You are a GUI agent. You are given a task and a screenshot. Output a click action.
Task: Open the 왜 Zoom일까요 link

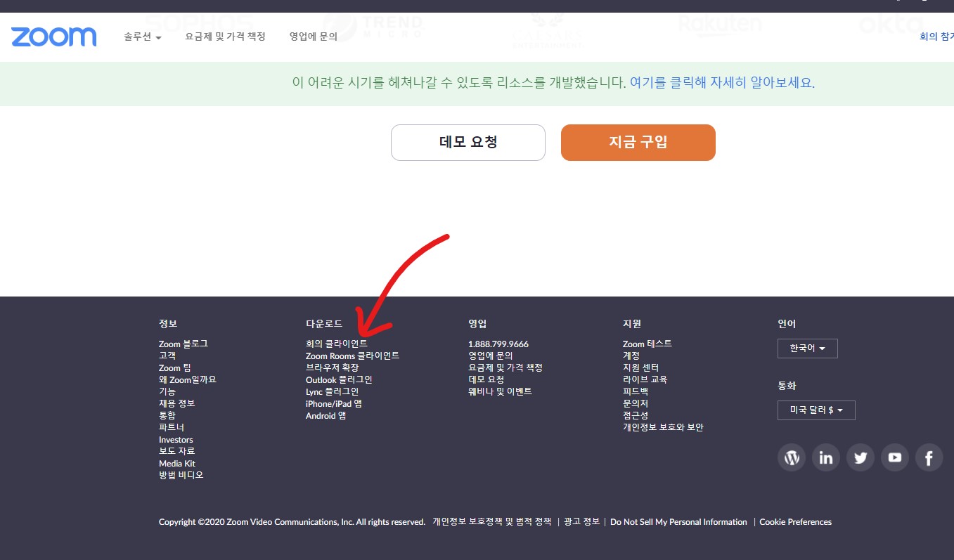click(x=188, y=379)
